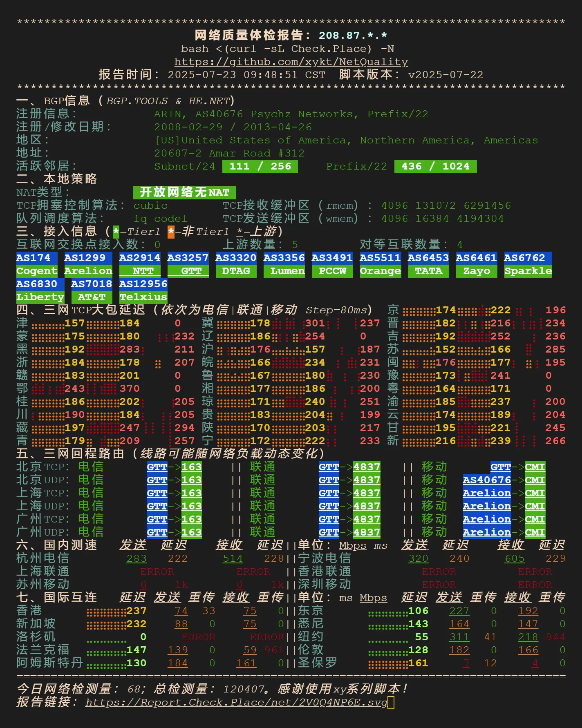
Task: Click 宁波电信 receive speed value 605
Action: (x=515, y=558)
